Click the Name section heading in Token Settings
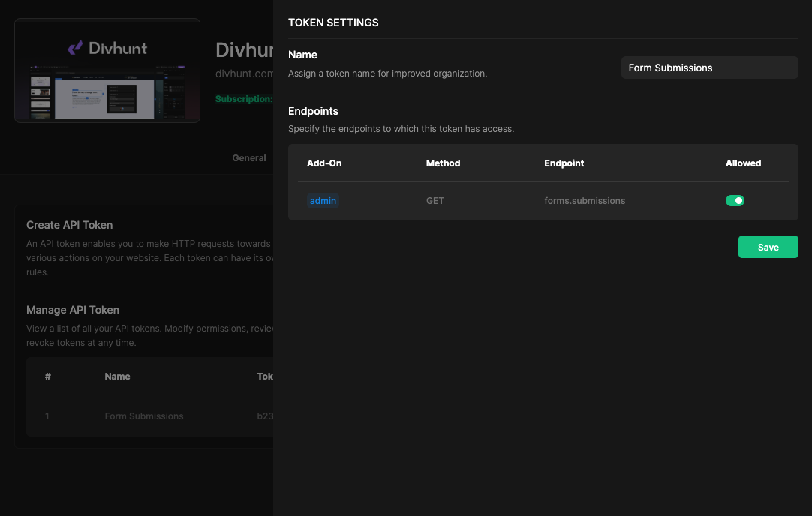This screenshot has height=516, width=812. click(x=303, y=55)
